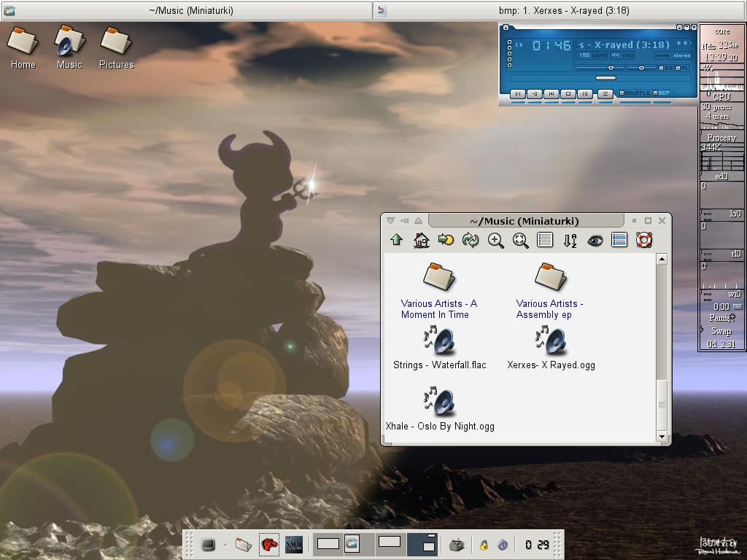The image size is (747, 560).
Task: Click the shade (eject-like) titlebar button
Action: point(418,220)
